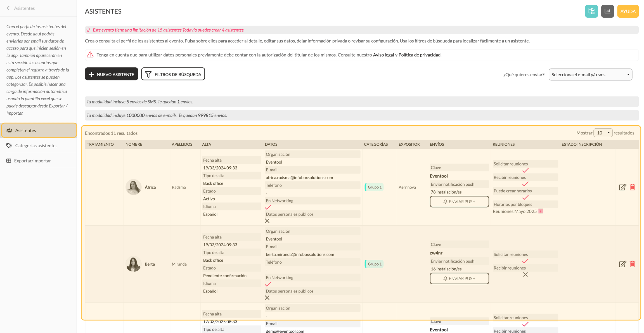Delete attendee Berta with trash icon

633,264
